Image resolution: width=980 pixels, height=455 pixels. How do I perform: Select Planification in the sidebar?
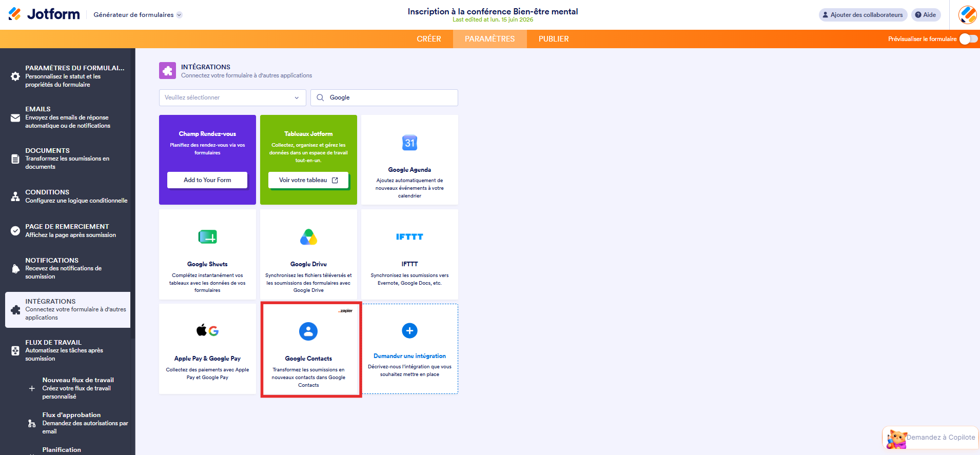click(62, 450)
